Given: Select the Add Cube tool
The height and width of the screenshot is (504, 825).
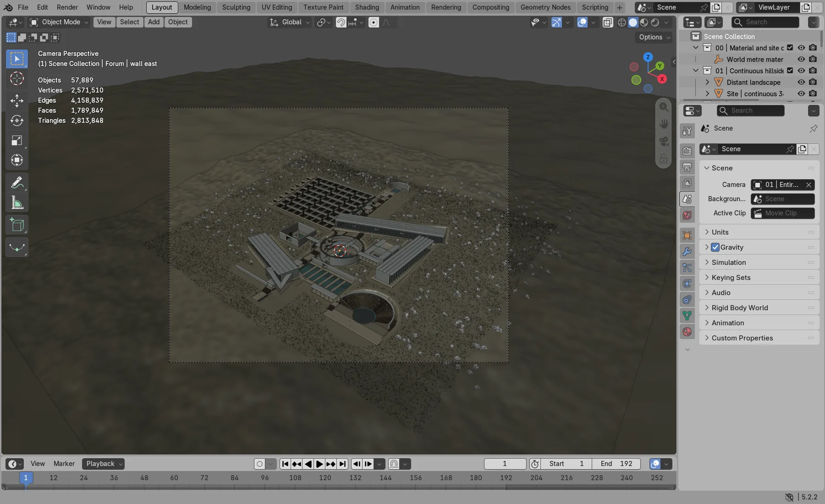Looking at the screenshot, I should 17,225.
